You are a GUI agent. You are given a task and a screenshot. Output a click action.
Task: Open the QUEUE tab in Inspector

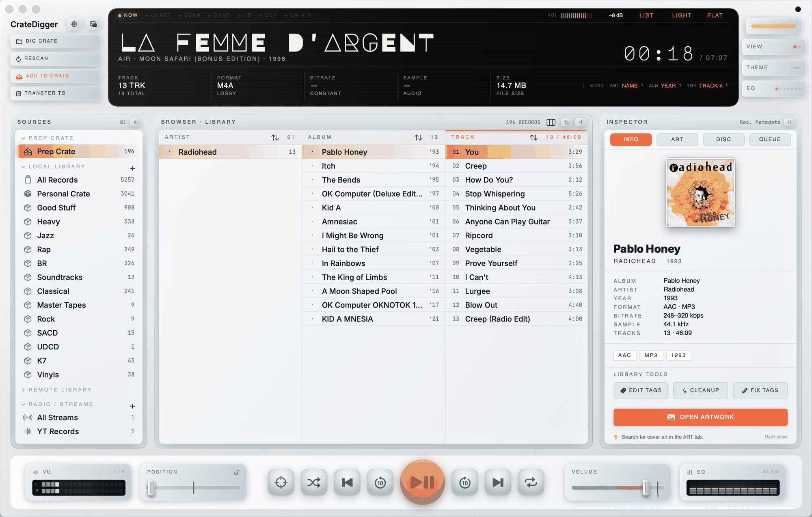[x=770, y=140]
